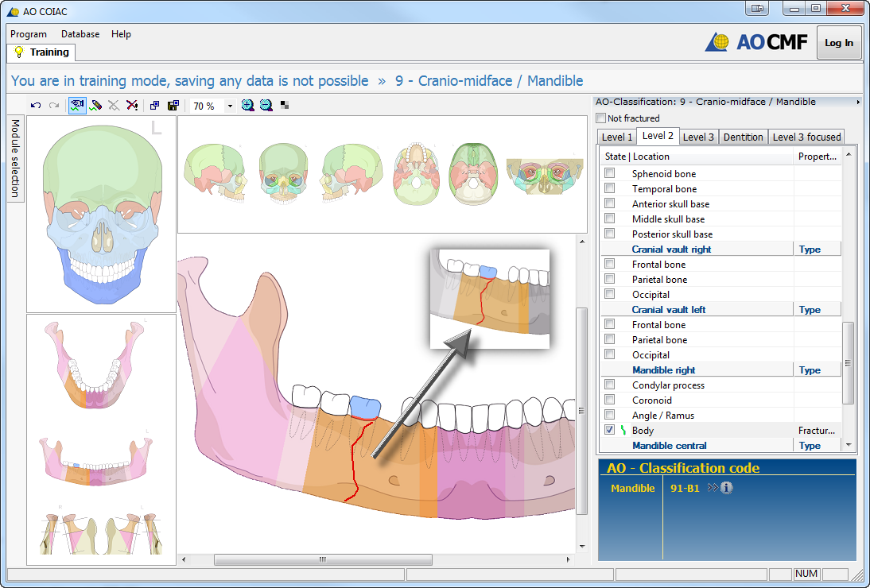
Task: Click the zoom out magnifier icon
Action: pyautogui.click(x=266, y=105)
